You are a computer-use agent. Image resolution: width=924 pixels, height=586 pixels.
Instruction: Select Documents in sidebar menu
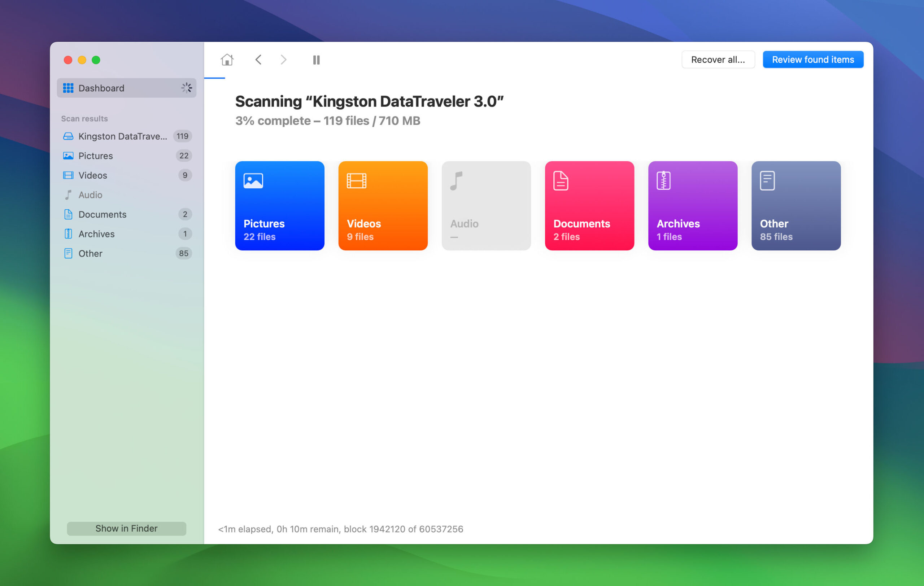[x=102, y=214]
